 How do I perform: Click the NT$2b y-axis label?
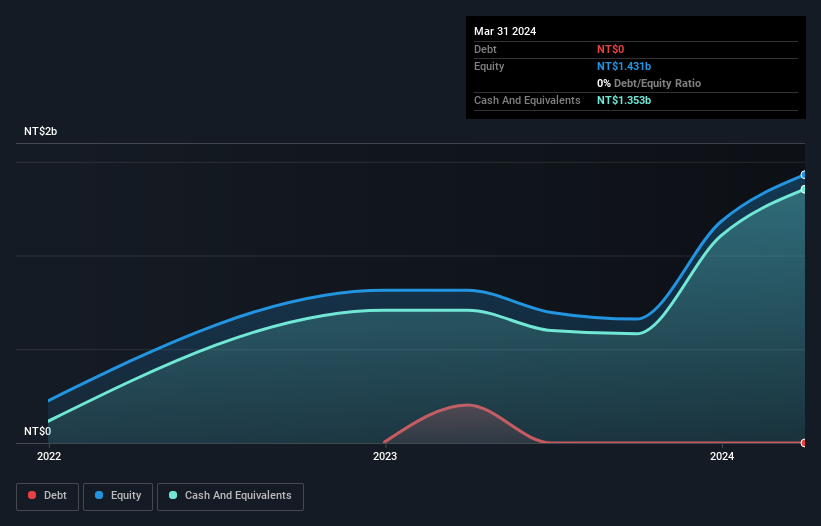pos(40,131)
